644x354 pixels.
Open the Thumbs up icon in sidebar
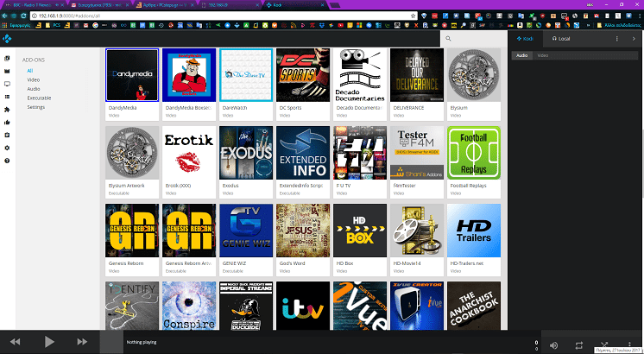[x=7, y=123]
